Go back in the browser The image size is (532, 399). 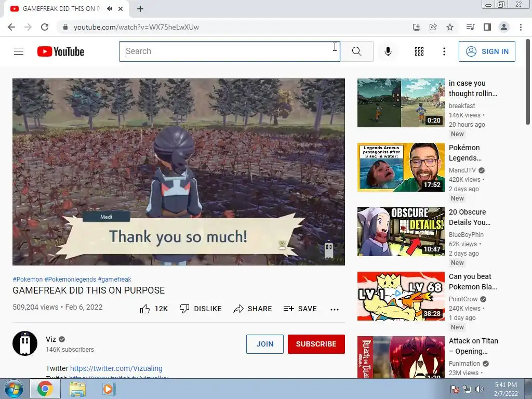tap(11, 27)
